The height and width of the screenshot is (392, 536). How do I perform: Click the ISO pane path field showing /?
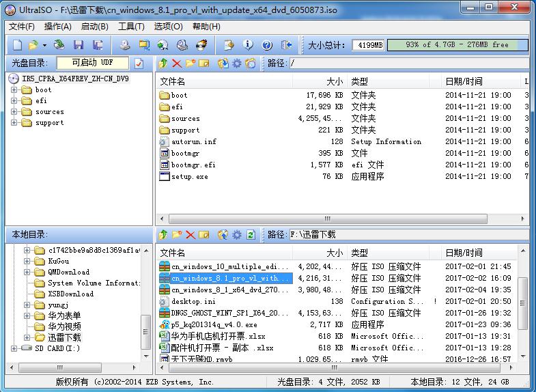pos(409,64)
